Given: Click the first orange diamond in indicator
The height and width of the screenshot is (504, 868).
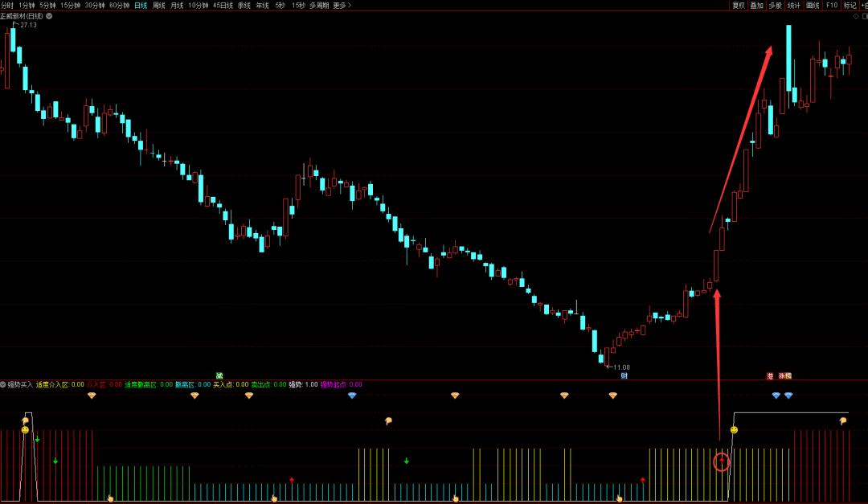Looking at the screenshot, I should point(92,395).
